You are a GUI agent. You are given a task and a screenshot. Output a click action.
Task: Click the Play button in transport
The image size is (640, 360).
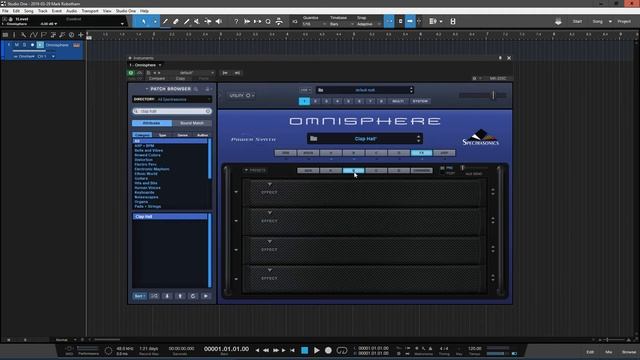click(x=317, y=350)
